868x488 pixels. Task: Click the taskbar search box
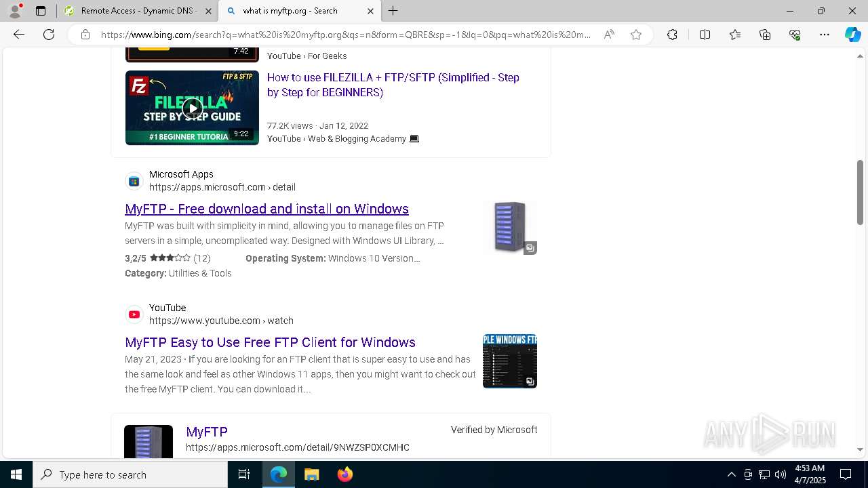pyautogui.click(x=130, y=474)
